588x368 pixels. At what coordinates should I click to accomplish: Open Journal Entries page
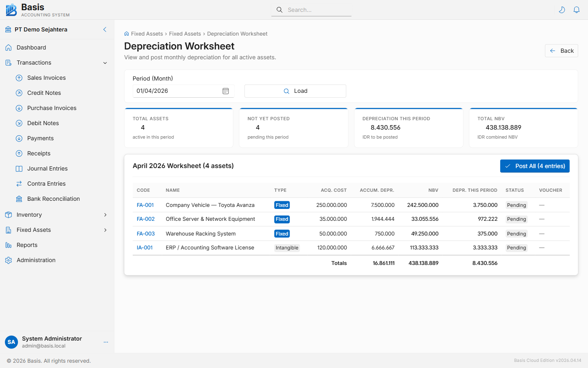(47, 168)
